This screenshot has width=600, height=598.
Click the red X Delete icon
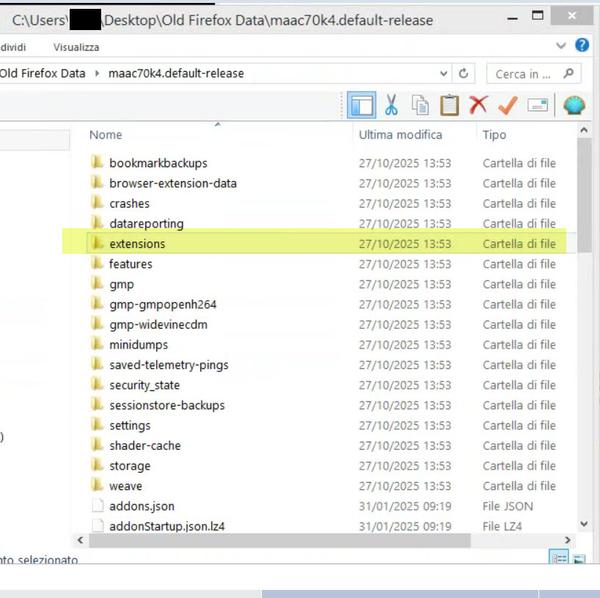478,105
